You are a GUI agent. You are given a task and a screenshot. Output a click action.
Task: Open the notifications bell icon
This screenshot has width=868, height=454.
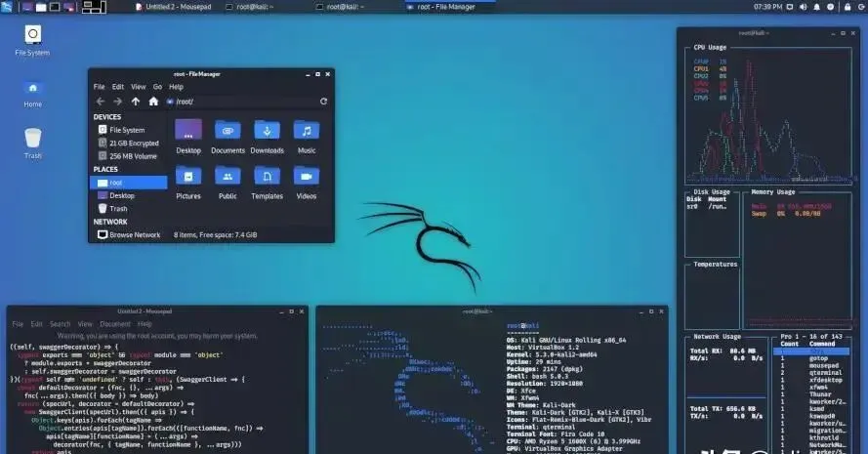816,7
